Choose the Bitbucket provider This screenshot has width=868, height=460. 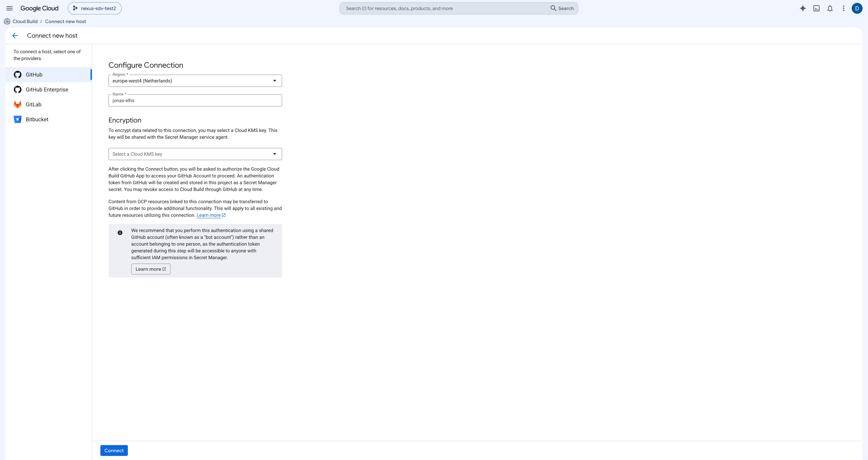click(x=48, y=119)
